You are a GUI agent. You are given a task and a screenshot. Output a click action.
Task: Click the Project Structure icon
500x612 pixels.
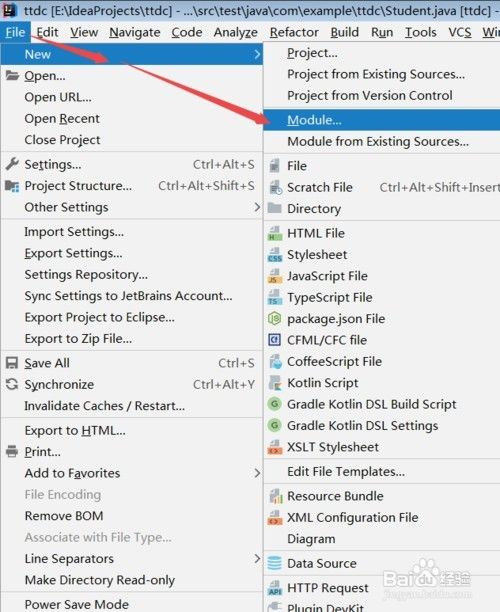click(x=12, y=186)
